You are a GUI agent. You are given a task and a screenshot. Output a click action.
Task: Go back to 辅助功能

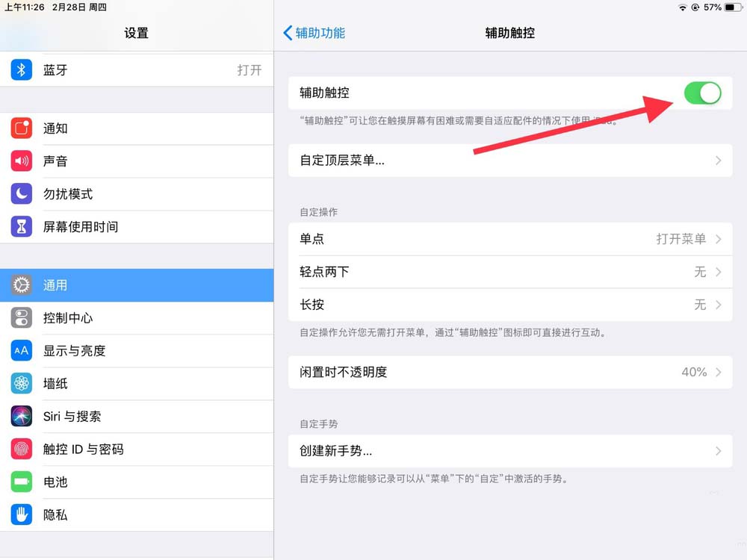pyautogui.click(x=314, y=33)
